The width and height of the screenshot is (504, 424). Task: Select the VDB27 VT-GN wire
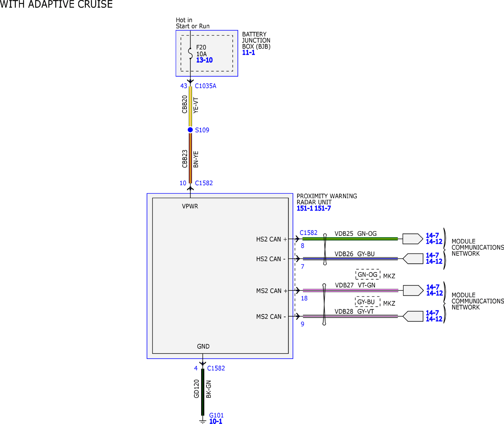point(351,291)
